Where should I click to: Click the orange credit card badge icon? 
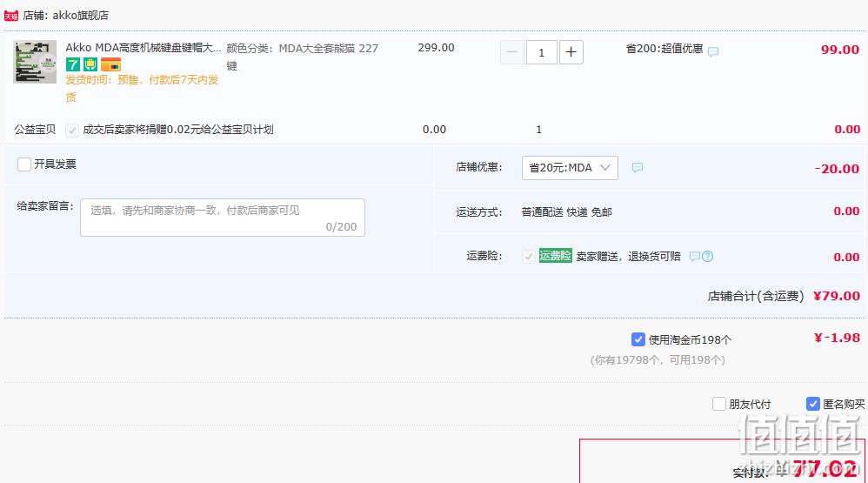point(110,64)
